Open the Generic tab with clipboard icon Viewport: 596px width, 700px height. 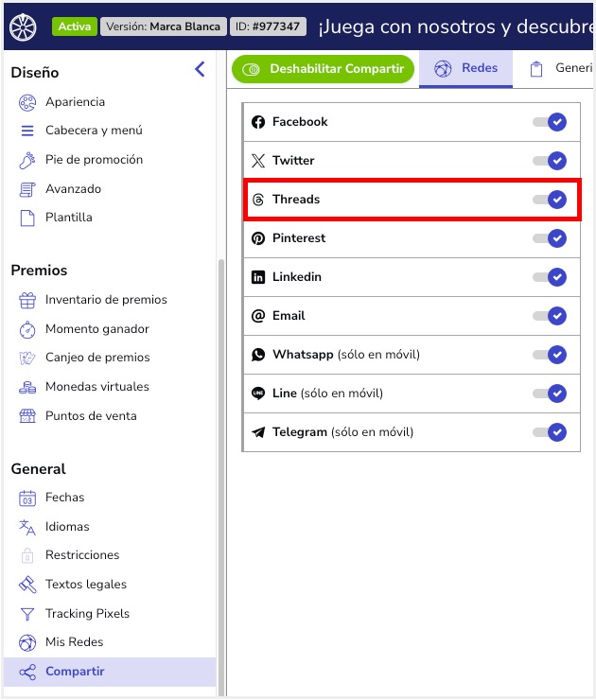click(561, 69)
